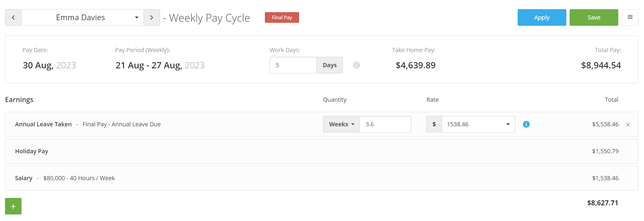
Task: Select the Salary earnings row
Action: pyautogui.click(x=322, y=178)
